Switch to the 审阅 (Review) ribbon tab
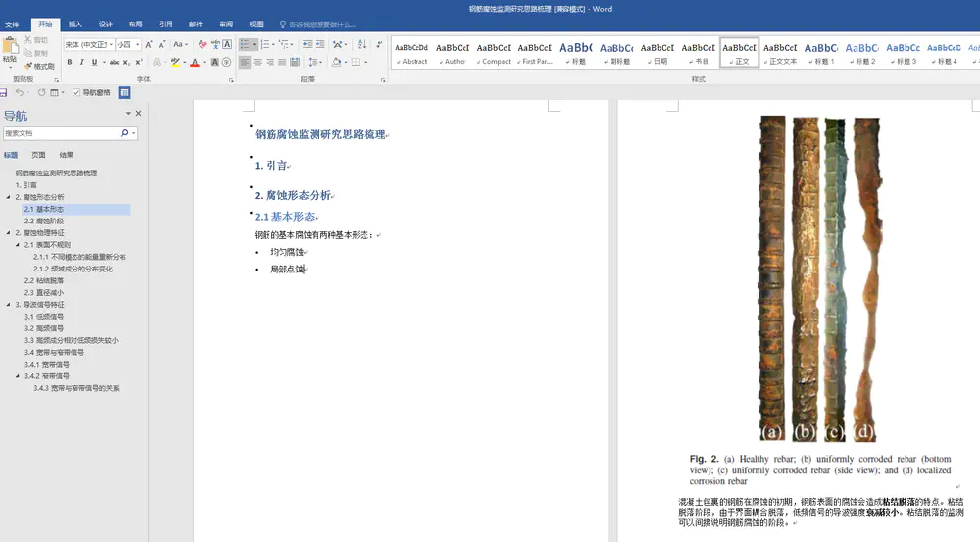 [226, 25]
